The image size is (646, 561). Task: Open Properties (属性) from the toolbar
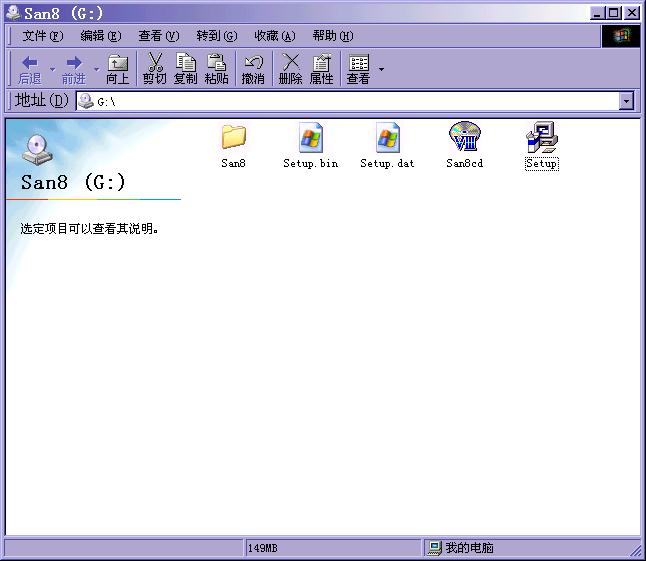[321, 69]
